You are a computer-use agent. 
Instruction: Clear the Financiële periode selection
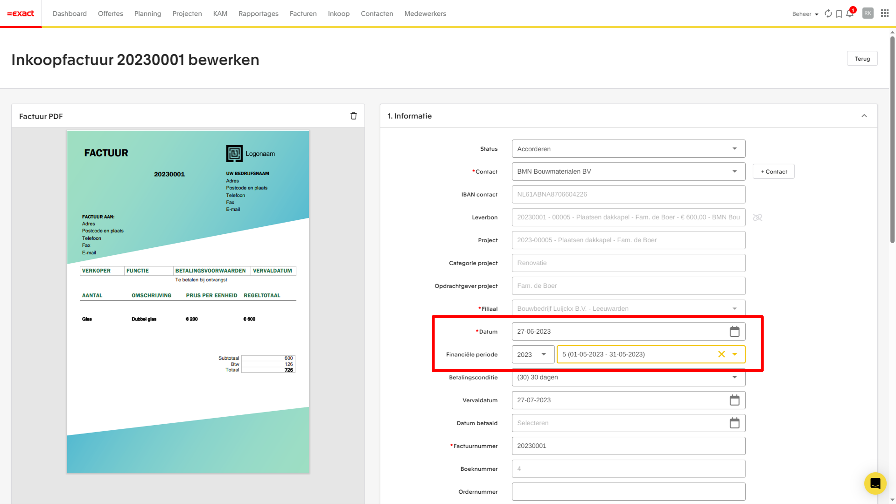[721, 354]
